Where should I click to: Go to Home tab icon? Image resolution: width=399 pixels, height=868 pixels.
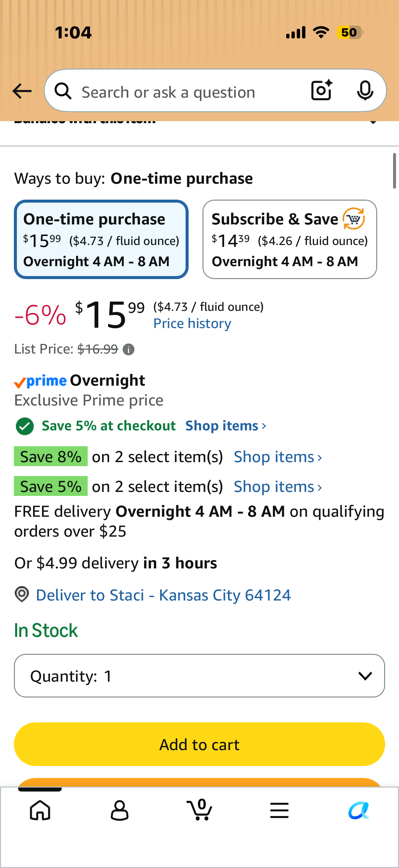click(x=40, y=810)
